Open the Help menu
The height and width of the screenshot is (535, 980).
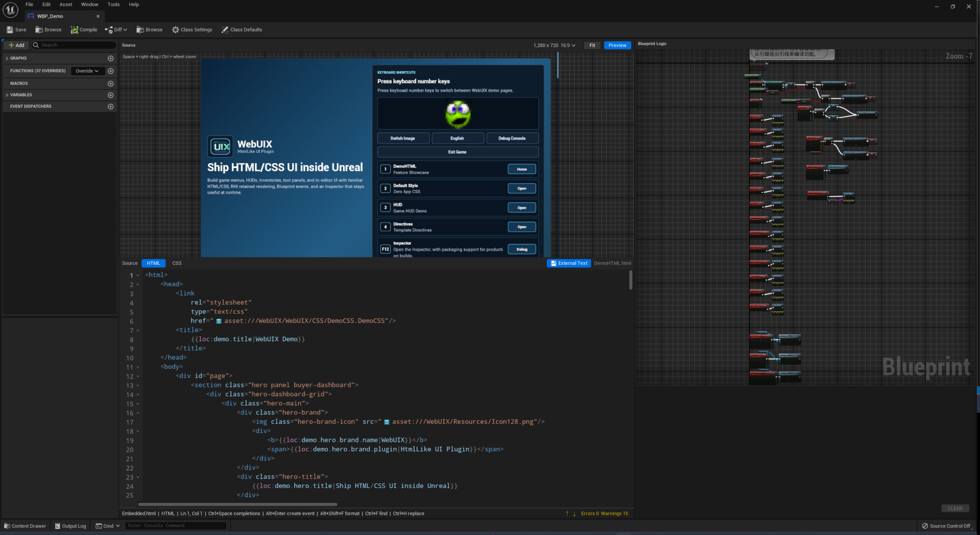(x=134, y=4)
